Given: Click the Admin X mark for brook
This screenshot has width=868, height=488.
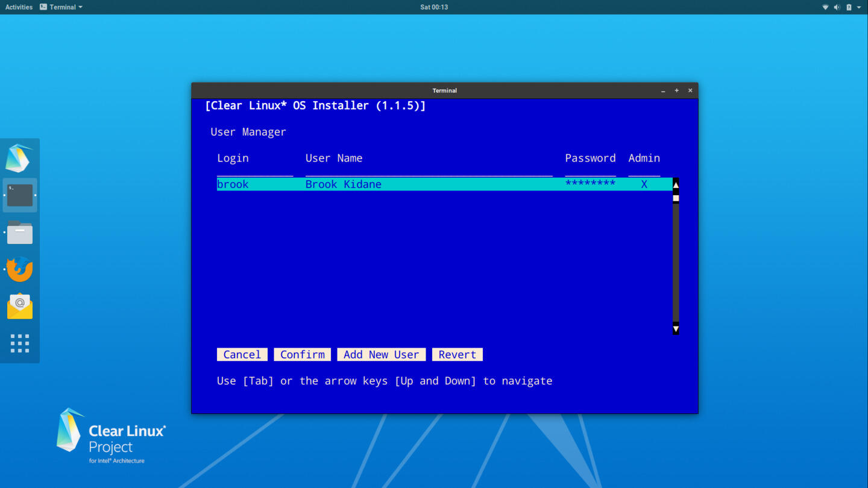Looking at the screenshot, I should 644,184.
